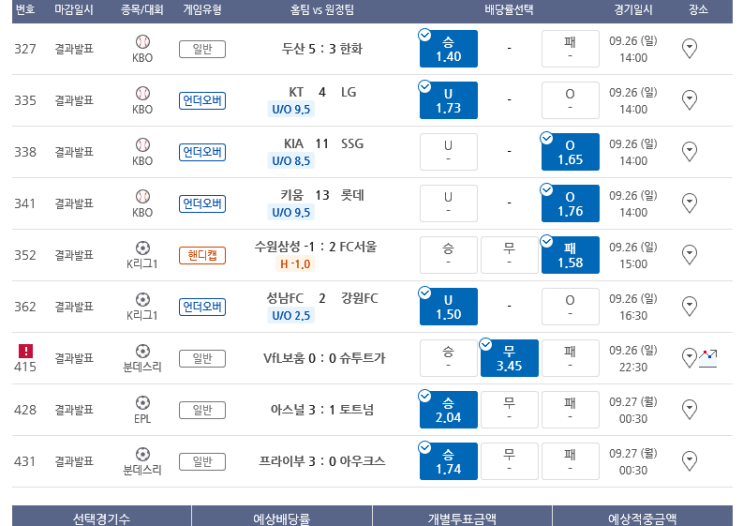Image resolution: width=743 pixels, height=526 pixels.
Task: Click 배당률선택 column header
Action: [x=509, y=9]
